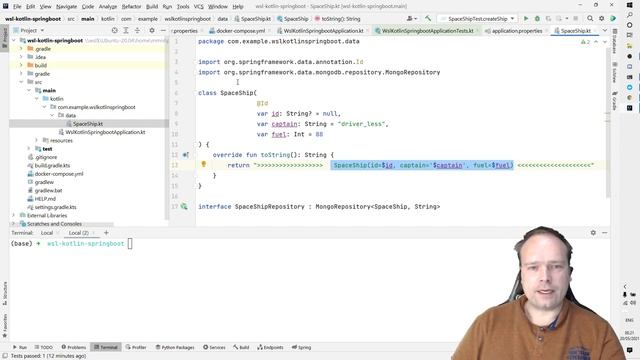Open the Spring tool window
The width and height of the screenshot is (640, 360).
(302, 347)
